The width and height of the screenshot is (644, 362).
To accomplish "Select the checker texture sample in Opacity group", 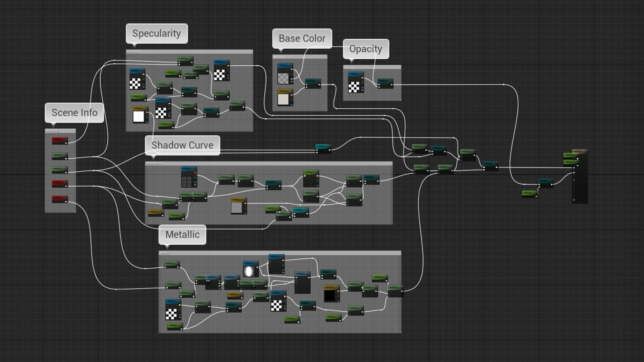I will coord(356,83).
